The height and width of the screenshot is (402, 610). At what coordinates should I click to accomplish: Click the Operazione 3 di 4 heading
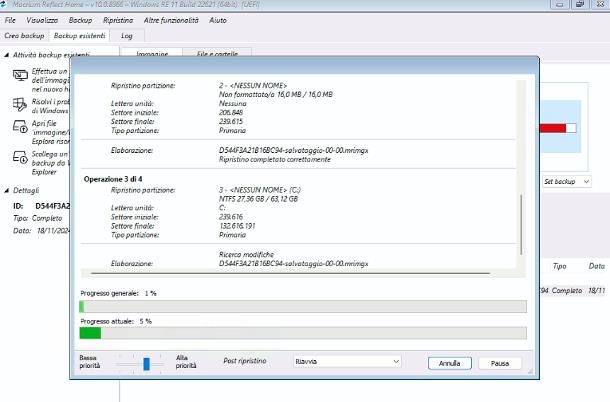coord(113,179)
